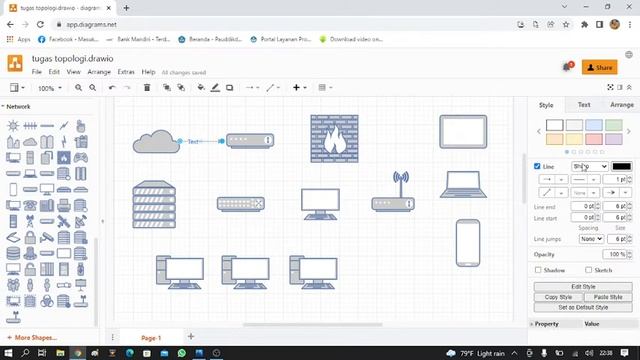Click the line width 1 pt field
Viewport: 640px width, 360px height.
(x=614, y=180)
